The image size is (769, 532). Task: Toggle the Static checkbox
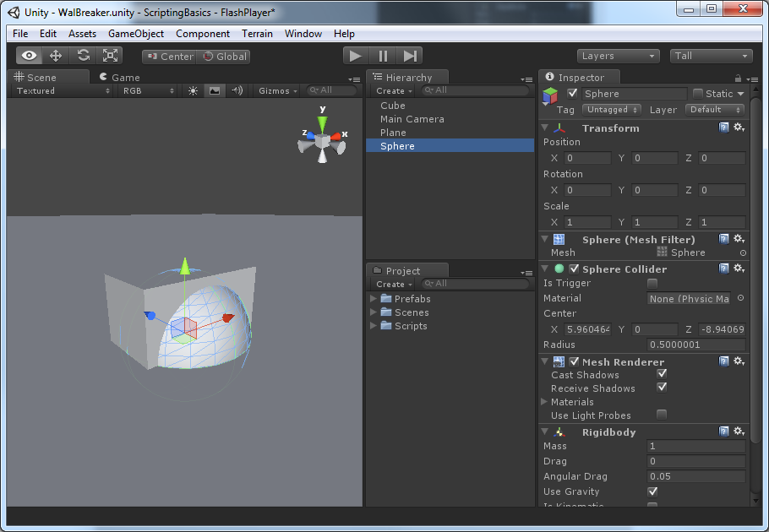tap(697, 94)
